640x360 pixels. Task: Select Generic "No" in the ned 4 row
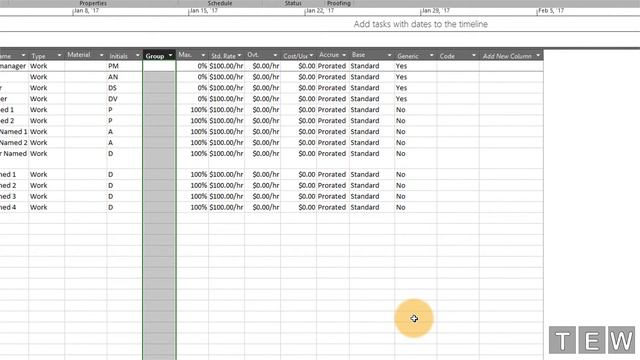(x=416, y=207)
